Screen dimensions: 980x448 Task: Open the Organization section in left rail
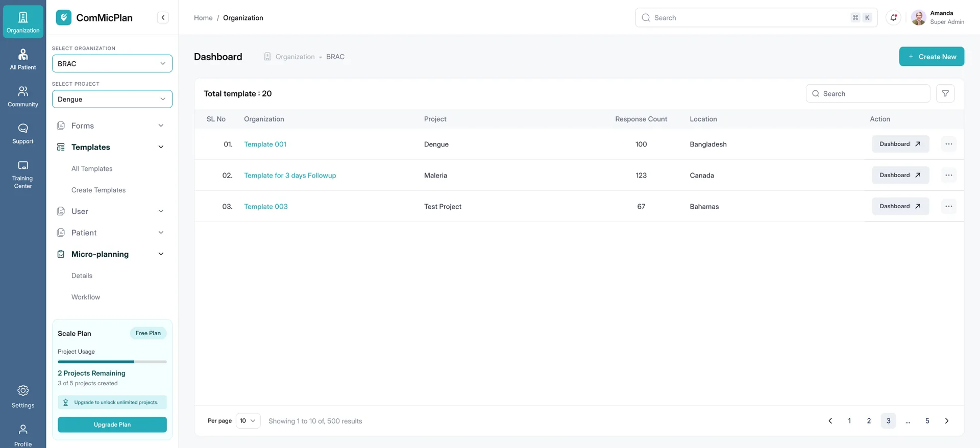(23, 22)
